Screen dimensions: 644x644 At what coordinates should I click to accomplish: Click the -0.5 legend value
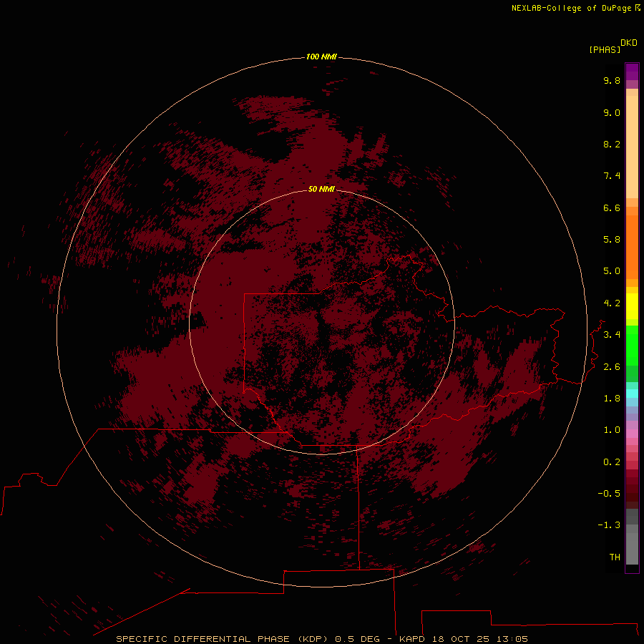(x=609, y=494)
